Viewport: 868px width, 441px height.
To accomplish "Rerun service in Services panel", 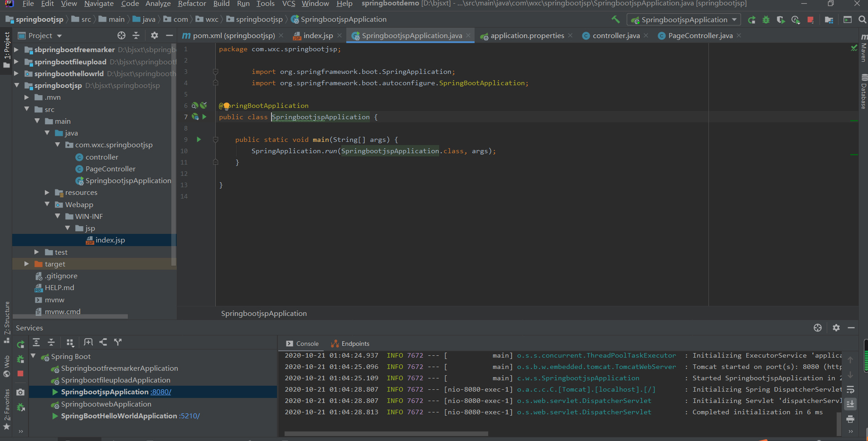I will tap(20, 344).
